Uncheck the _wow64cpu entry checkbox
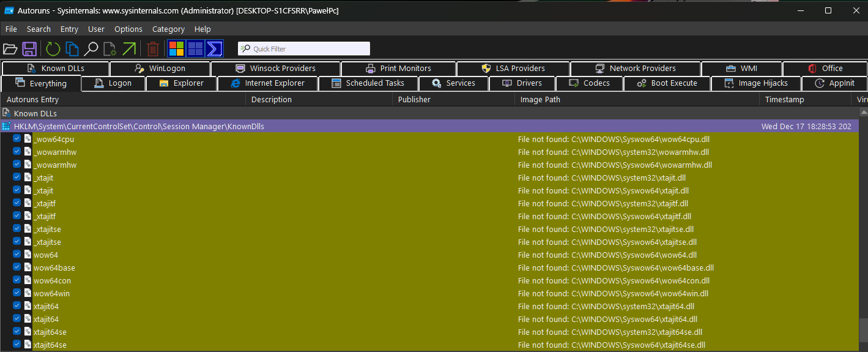Viewport: 868px width, 352px height. pos(17,139)
